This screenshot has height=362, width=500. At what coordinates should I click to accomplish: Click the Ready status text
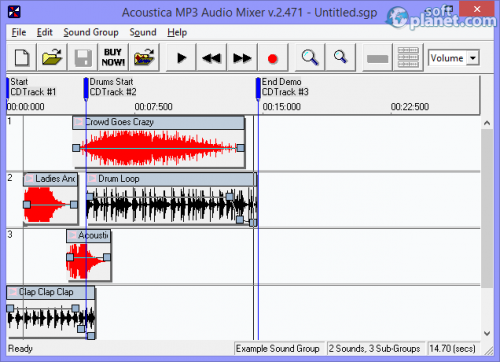tap(20, 349)
